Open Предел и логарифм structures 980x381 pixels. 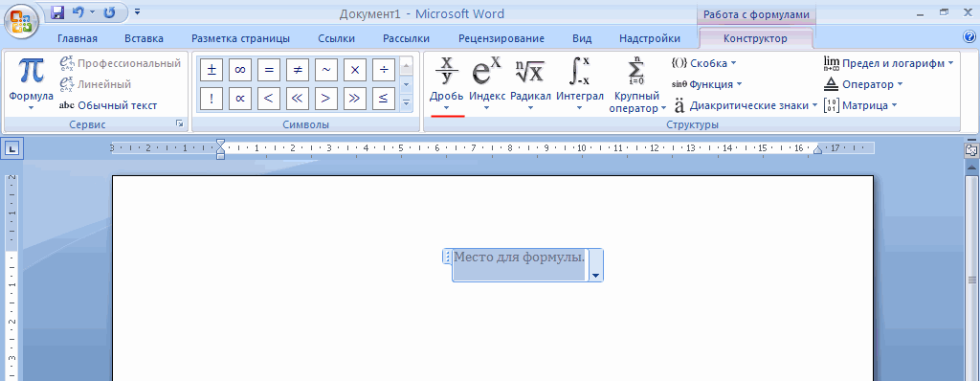889,63
